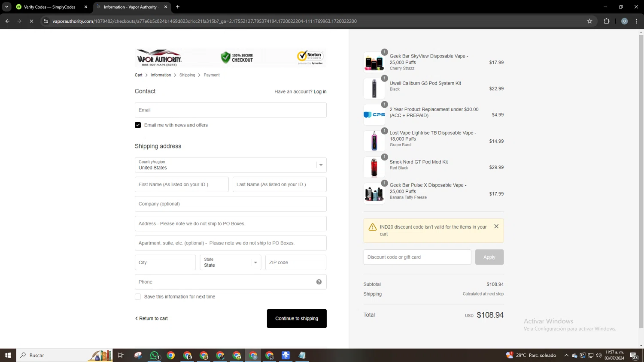Open the Country/region dropdown
Screen dimensions: 644x362
tap(231, 165)
